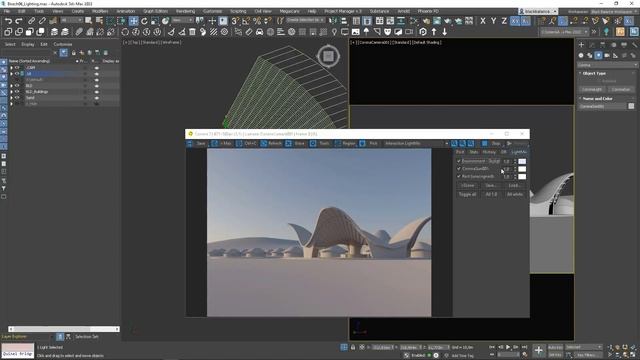Click the Redo arrow in main toolbar

19,21
